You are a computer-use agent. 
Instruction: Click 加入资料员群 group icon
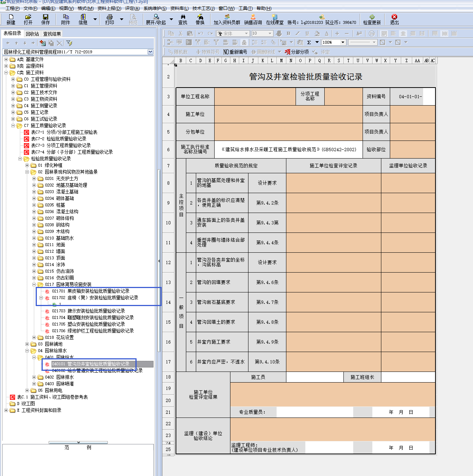coord(227,19)
